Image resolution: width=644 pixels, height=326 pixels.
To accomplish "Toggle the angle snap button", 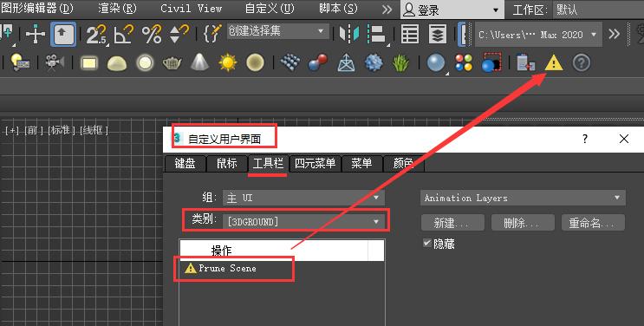I will (124, 35).
